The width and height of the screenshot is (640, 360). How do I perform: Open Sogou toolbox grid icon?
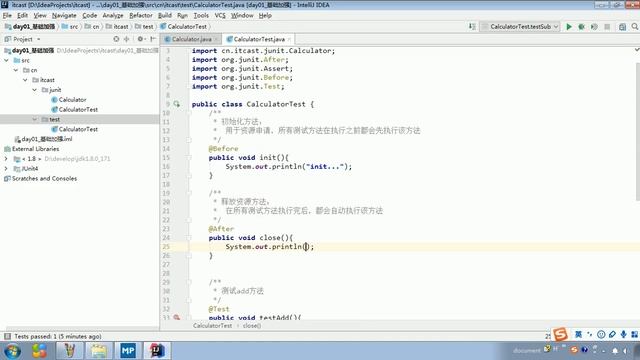point(635,334)
